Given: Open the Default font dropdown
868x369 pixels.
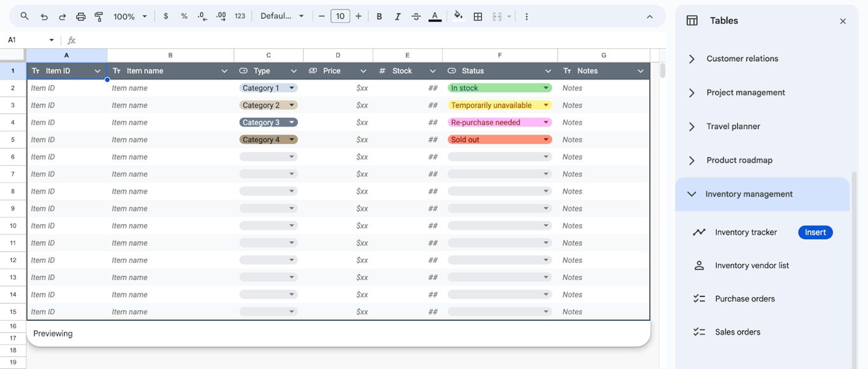Looking at the screenshot, I should point(282,17).
